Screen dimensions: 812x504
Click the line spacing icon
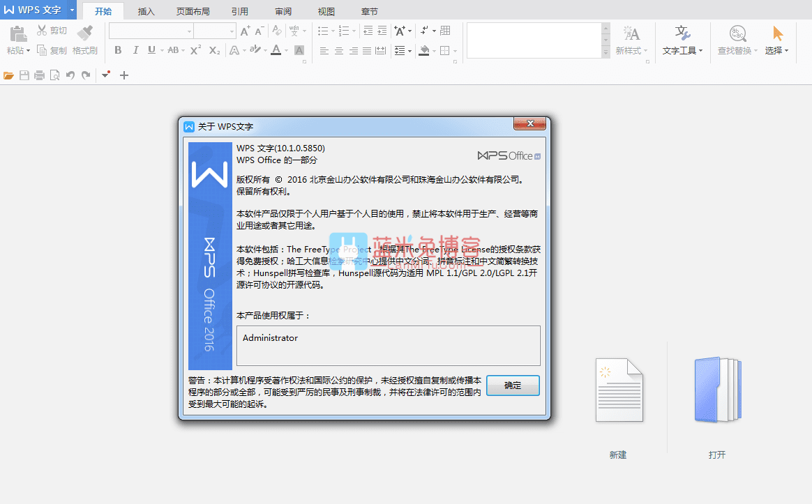click(400, 50)
